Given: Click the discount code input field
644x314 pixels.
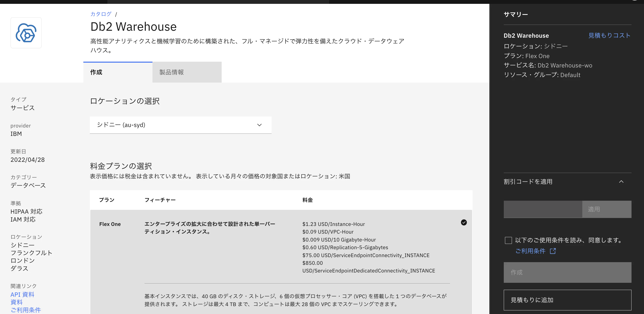Looking at the screenshot, I should click(x=542, y=209).
